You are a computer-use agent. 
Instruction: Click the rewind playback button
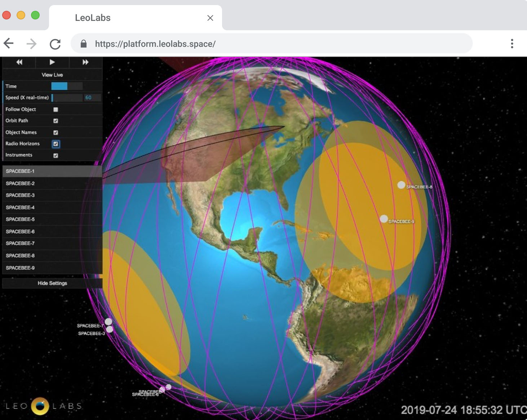coord(19,62)
